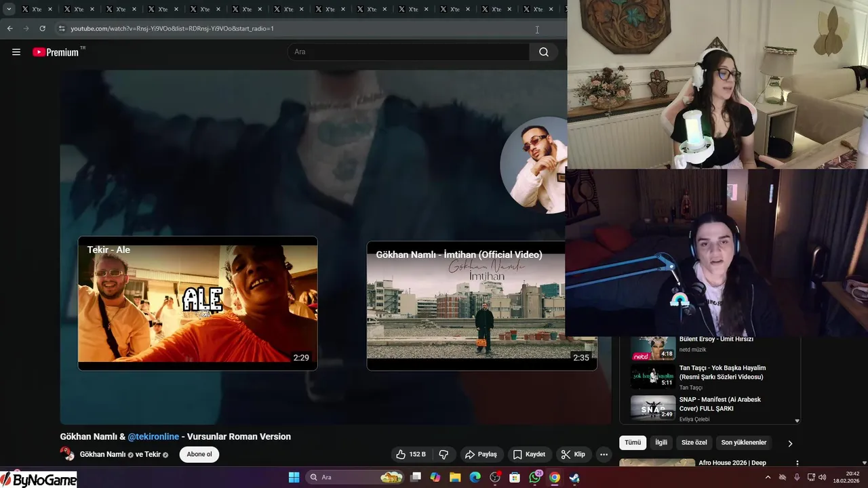Open the site information icon beside the URL
868x488 pixels.
62,28
